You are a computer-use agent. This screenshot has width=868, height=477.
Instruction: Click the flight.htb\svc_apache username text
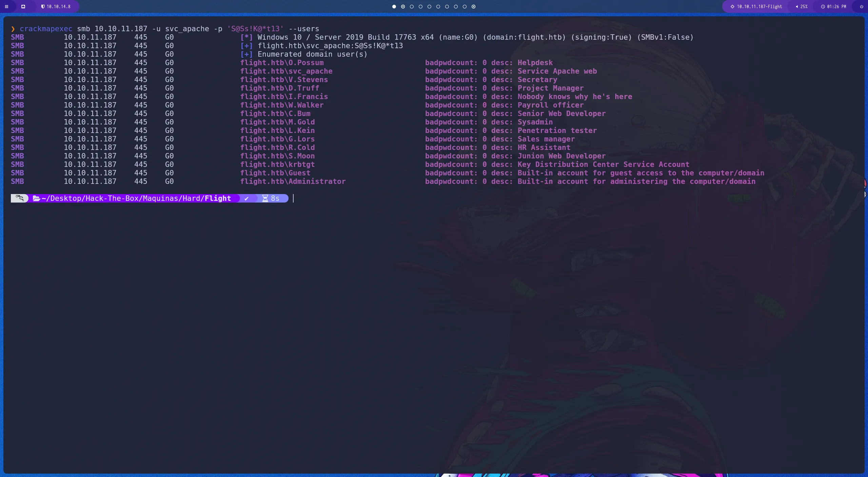[286, 71]
